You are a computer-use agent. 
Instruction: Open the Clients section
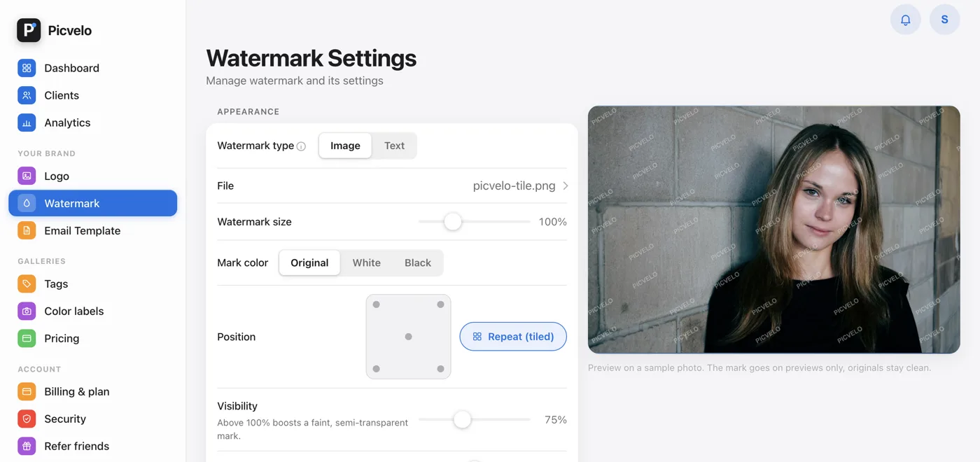(x=92, y=95)
